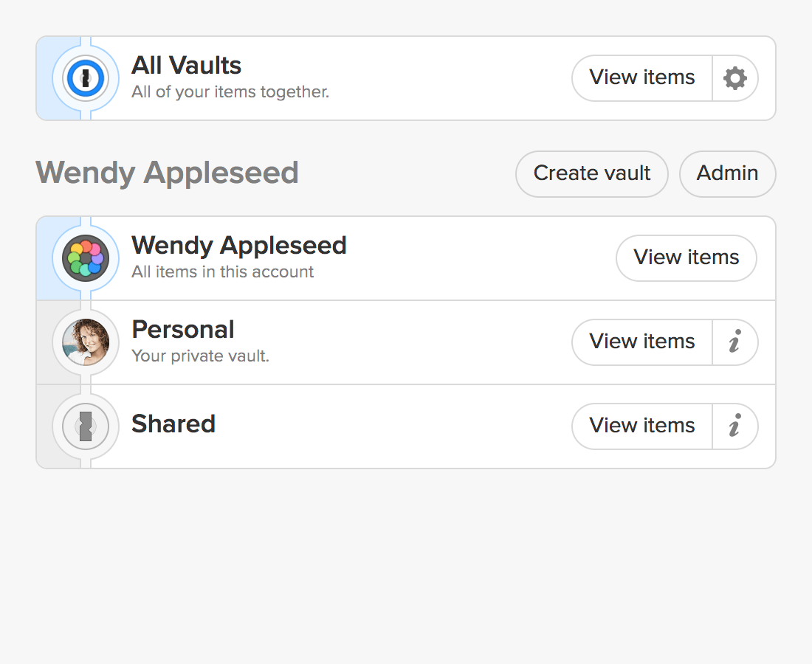This screenshot has width=812, height=664.
Task: Click 'Your private vault.' description text
Action: 200,356
